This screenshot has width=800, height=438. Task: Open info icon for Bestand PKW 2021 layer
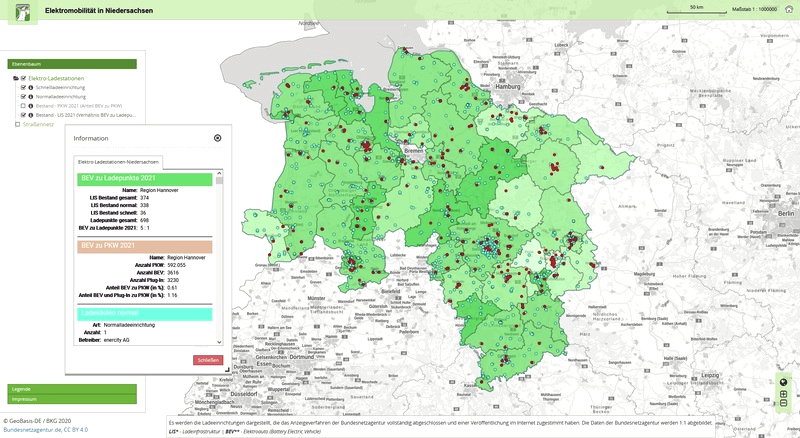(31, 105)
